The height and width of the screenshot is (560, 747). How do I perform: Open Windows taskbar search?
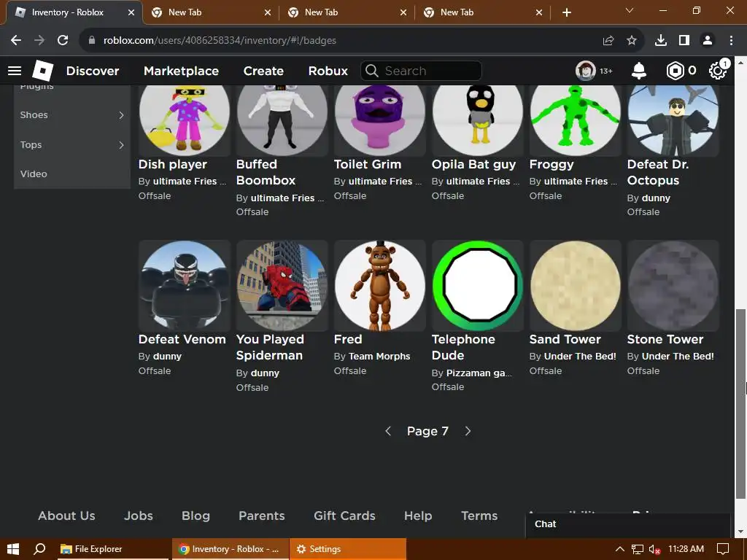[39, 549]
